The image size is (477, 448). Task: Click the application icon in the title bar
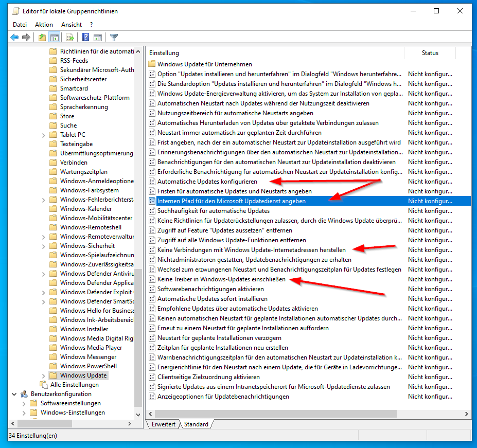click(x=16, y=11)
